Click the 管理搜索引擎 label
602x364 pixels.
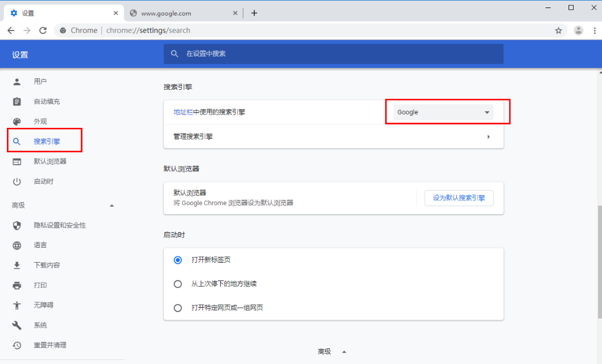click(x=193, y=136)
